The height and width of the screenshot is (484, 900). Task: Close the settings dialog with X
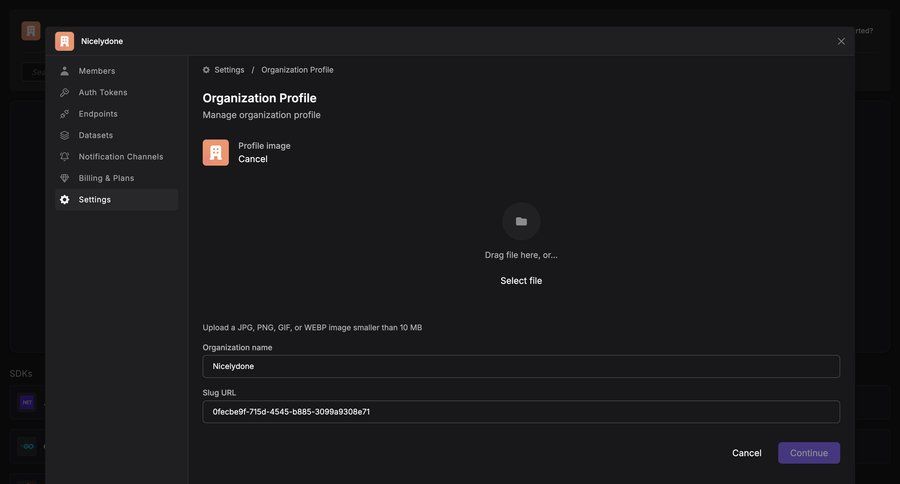[841, 41]
